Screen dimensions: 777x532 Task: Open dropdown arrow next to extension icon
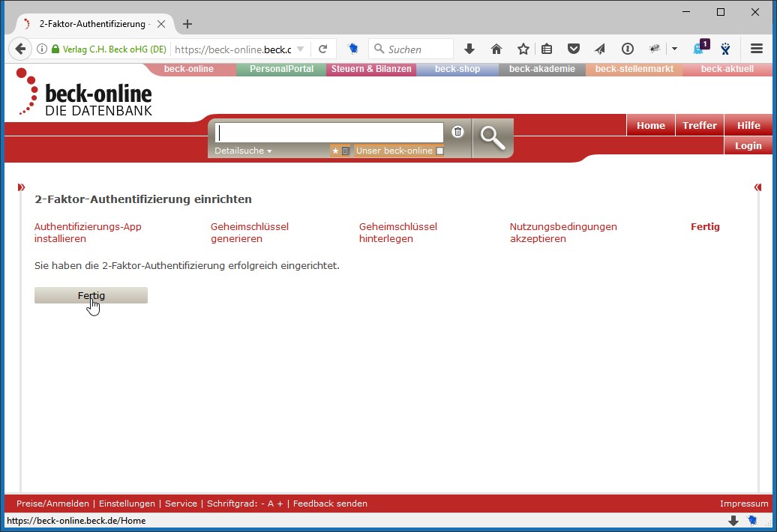click(674, 49)
